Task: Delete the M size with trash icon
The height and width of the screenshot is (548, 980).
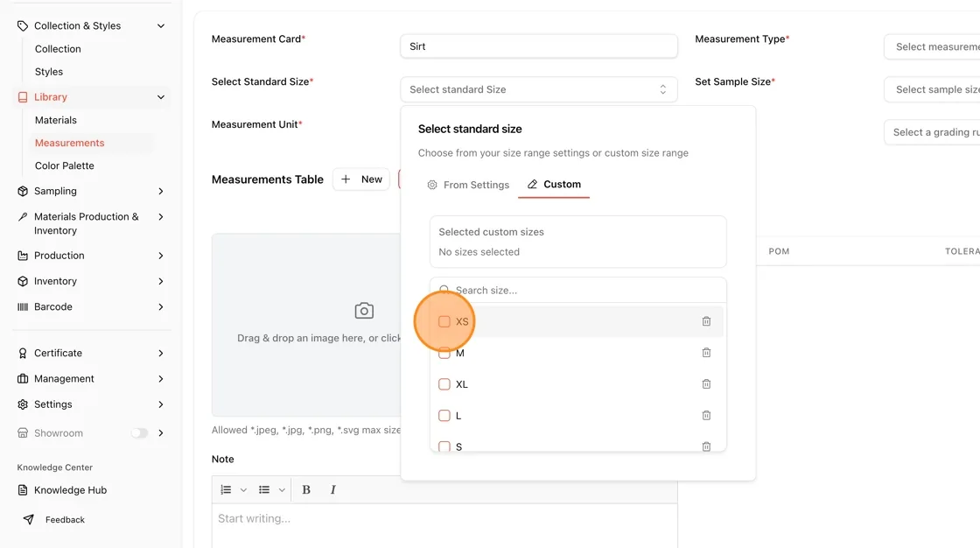Action: (x=706, y=353)
